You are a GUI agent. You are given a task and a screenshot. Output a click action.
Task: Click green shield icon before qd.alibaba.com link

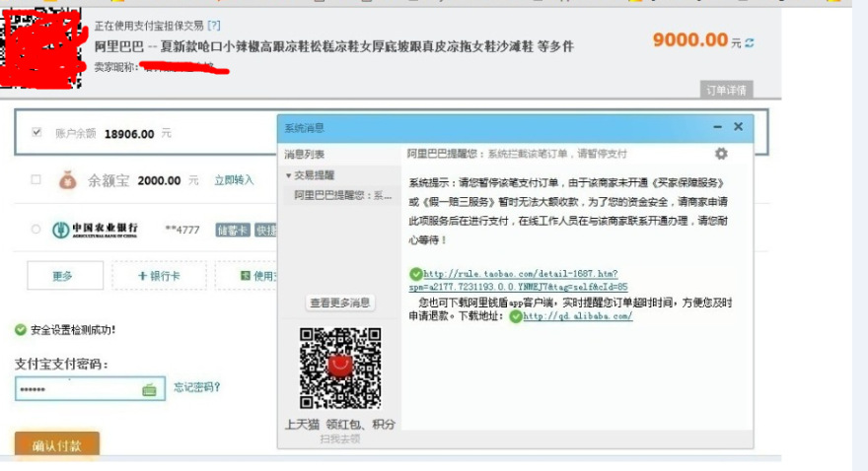pos(515,316)
